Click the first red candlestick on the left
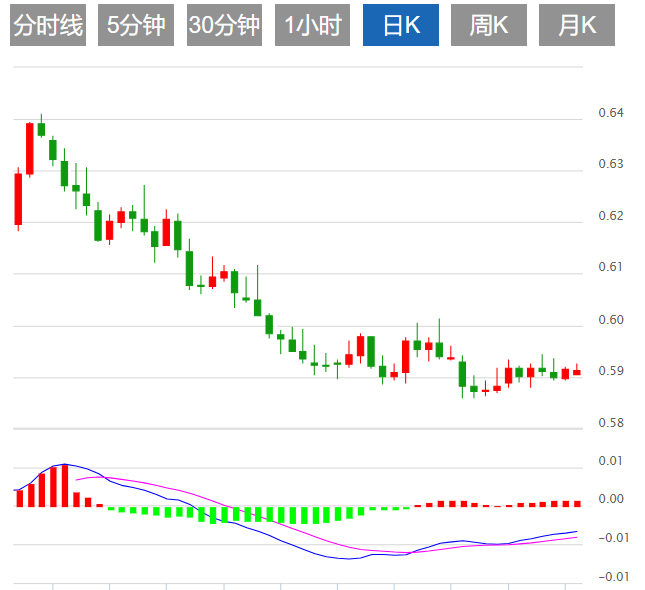The height and width of the screenshot is (590, 645). (x=18, y=199)
